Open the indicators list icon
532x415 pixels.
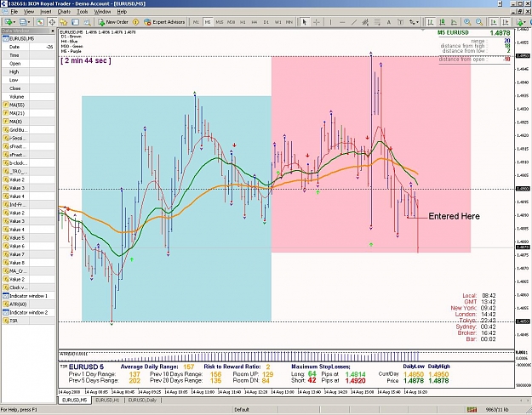[519, 22]
